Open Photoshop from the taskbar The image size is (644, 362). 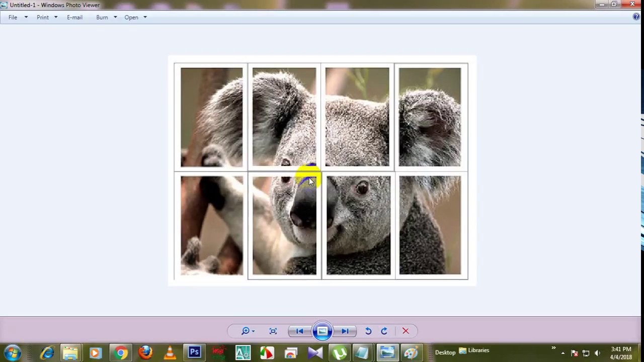194,352
